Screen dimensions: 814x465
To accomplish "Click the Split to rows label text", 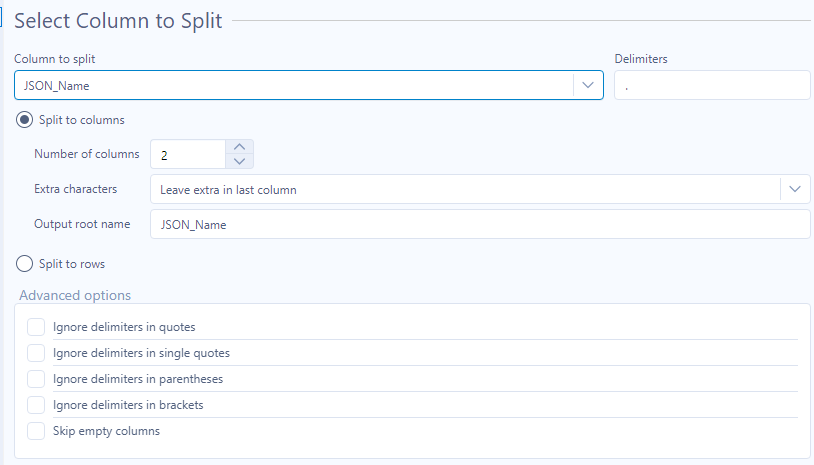I will click(72, 264).
